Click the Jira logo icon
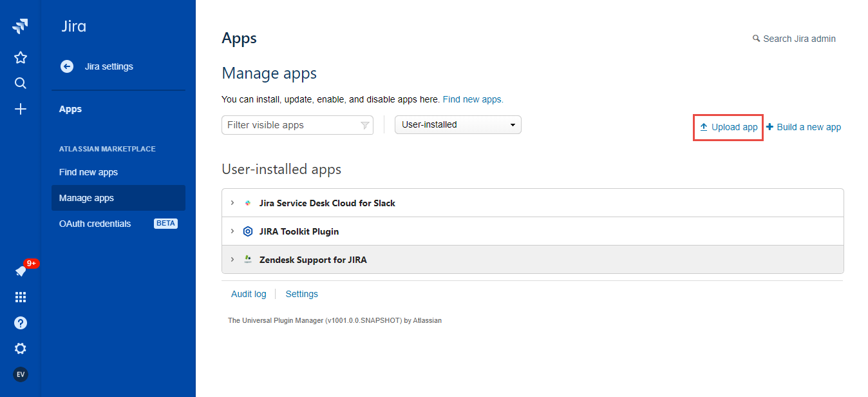Image resolution: width=868 pixels, height=397 pixels. pyautogui.click(x=20, y=26)
